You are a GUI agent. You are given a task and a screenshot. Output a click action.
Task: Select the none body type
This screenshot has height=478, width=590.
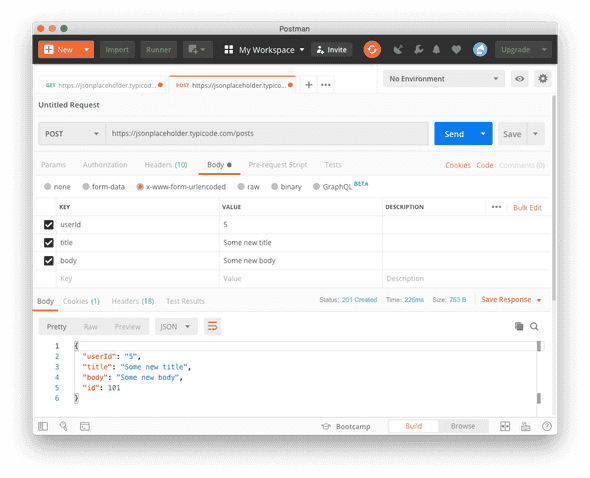click(47, 186)
